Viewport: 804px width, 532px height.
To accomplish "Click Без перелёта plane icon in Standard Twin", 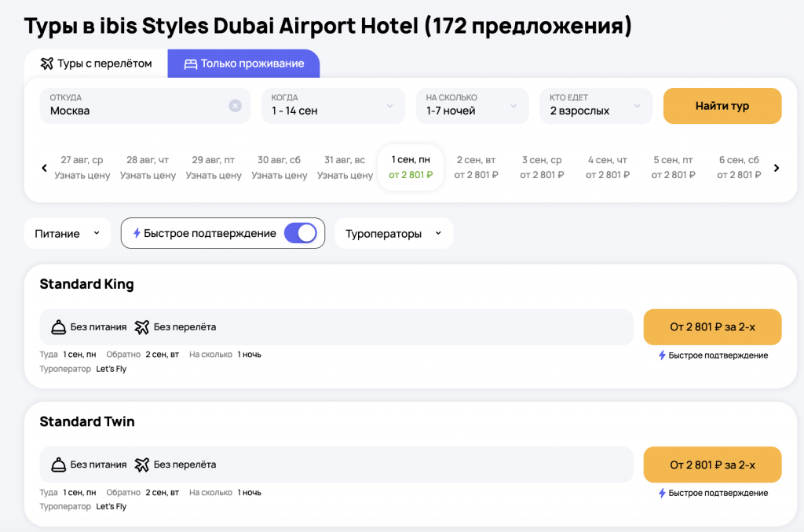I will (141, 465).
